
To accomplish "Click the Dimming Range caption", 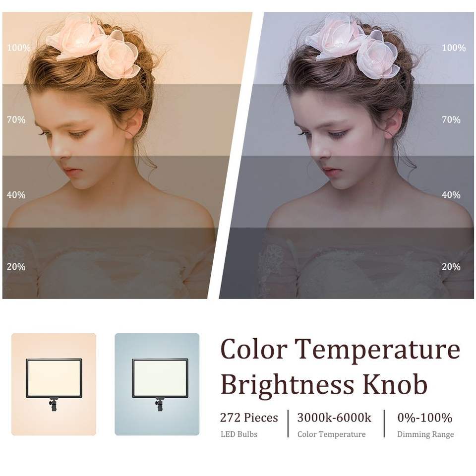I will tap(425, 434).
